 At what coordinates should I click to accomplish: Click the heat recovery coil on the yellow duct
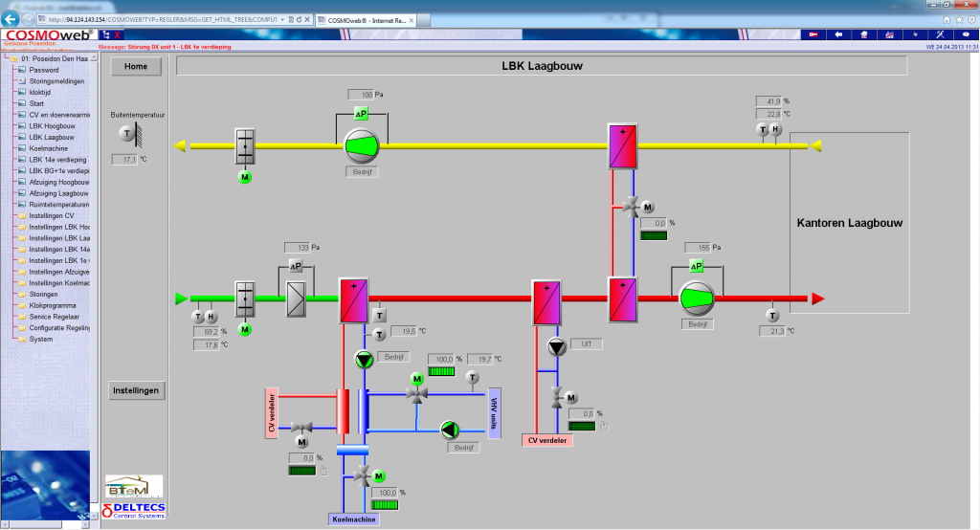click(622, 146)
